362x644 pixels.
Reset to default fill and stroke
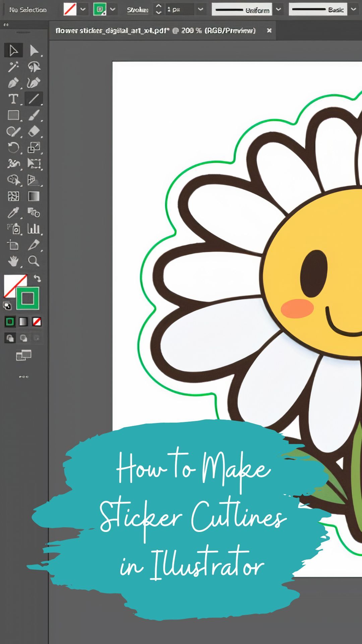coord(7,306)
